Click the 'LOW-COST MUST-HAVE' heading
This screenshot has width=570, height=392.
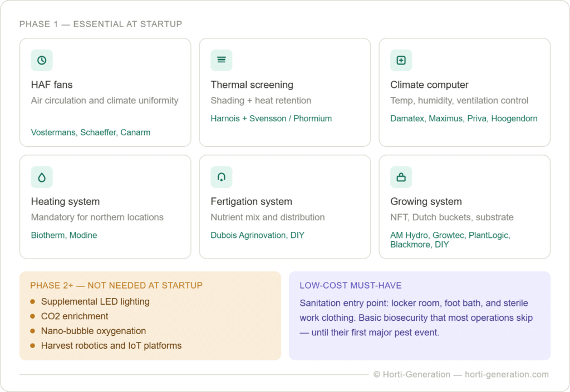(x=351, y=286)
